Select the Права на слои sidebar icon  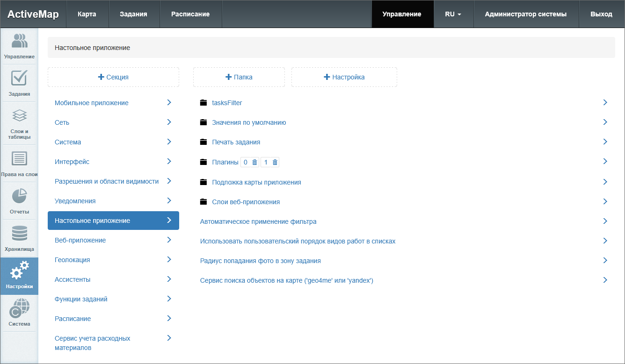[x=19, y=159]
